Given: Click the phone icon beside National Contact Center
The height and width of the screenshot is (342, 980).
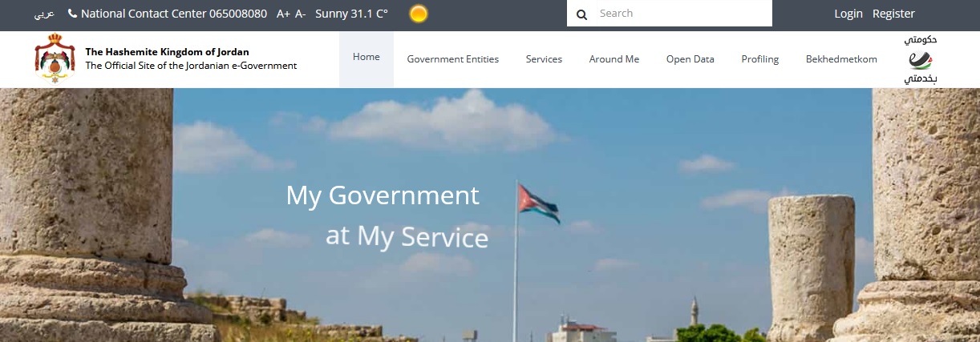Looking at the screenshot, I should click(x=73, y=14).
